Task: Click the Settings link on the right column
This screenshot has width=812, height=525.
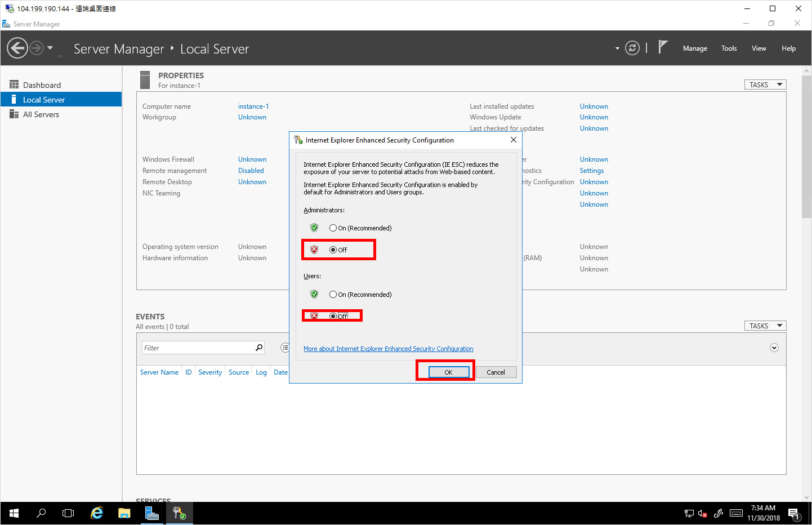Action: point(592,171)
